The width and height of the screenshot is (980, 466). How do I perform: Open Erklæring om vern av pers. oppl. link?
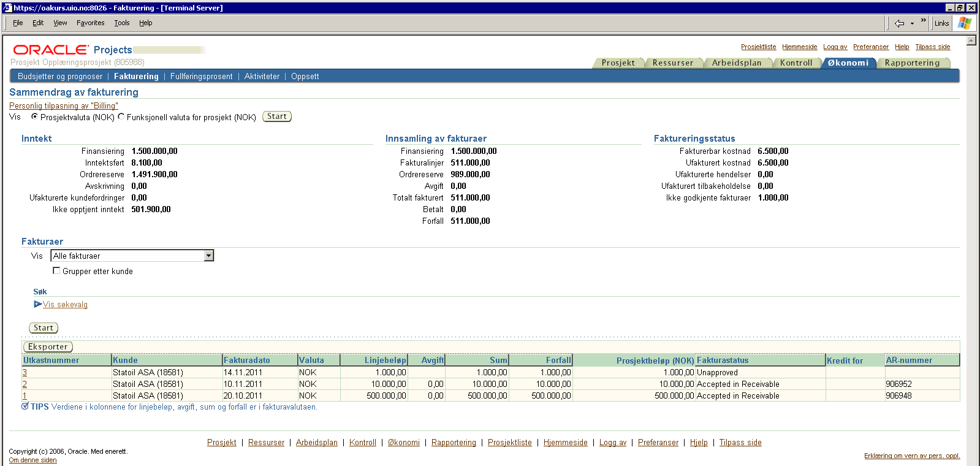tap(912, 456)
